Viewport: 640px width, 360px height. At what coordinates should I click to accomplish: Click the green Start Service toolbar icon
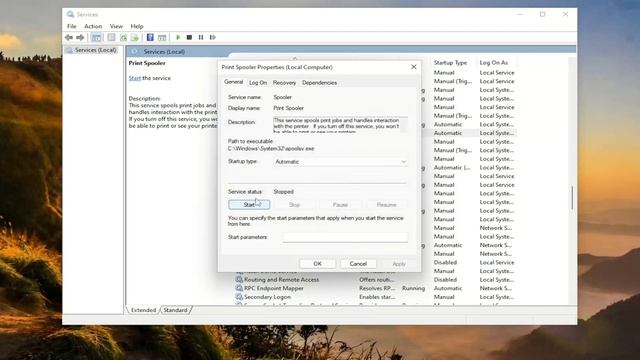[178, 38]
